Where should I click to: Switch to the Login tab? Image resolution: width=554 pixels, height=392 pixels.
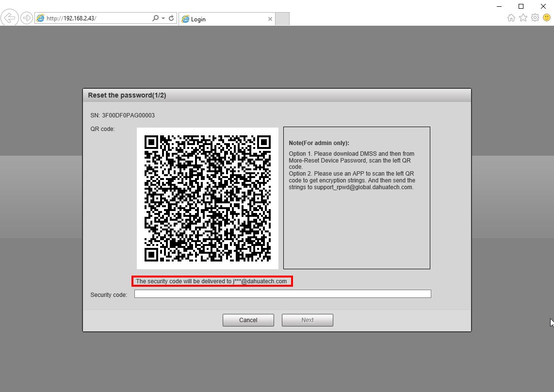click(199, 19)
